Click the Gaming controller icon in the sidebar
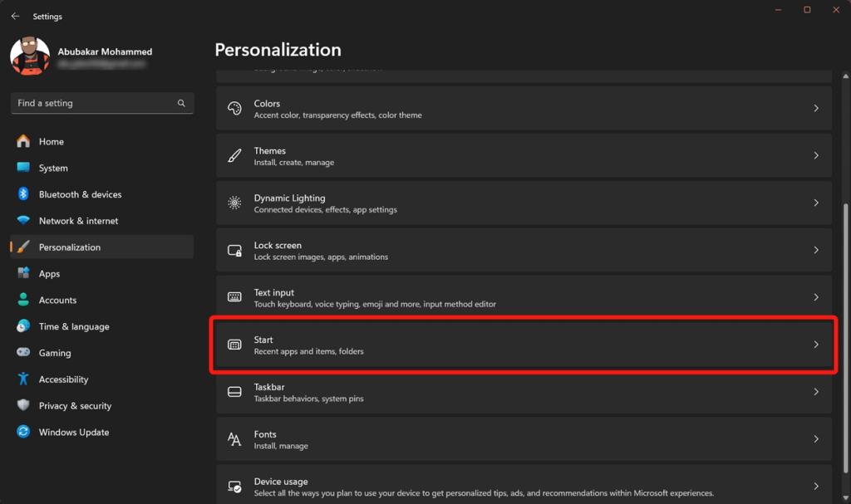The height and width of the screenshot is (504, 851). pos(23,352)
